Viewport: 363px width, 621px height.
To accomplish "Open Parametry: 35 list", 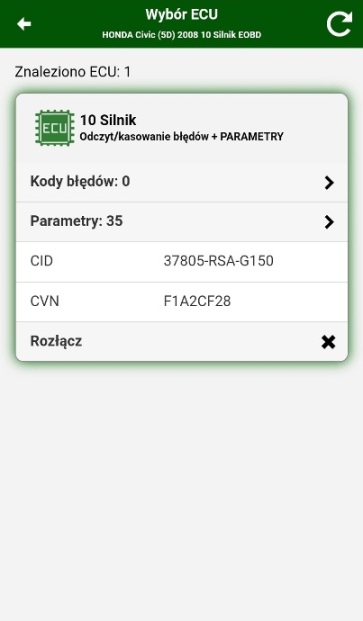I will (x=182, y=222).
